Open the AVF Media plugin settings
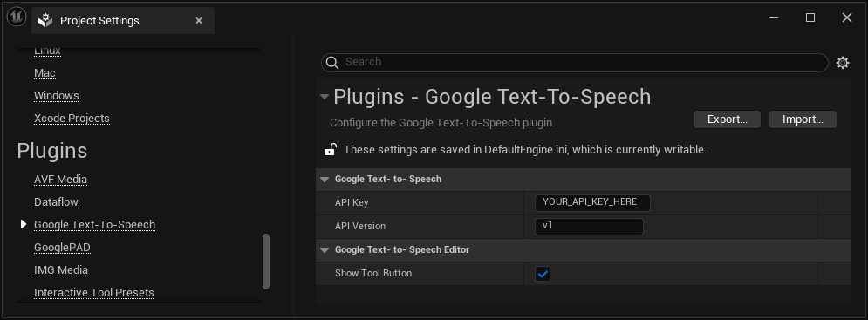 pyautogui.click(x=60, y=180)
